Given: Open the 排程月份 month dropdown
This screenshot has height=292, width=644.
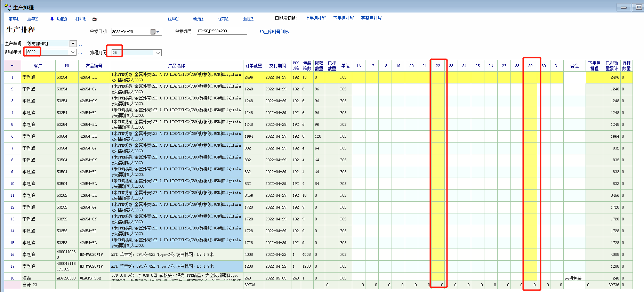Looking at the screenshot, I should click(x=158, y=53).
